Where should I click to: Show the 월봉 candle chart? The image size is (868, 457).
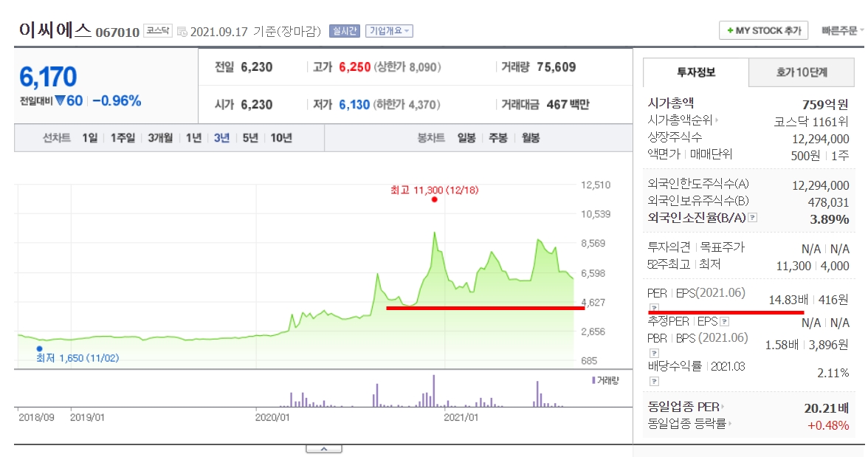530,138
